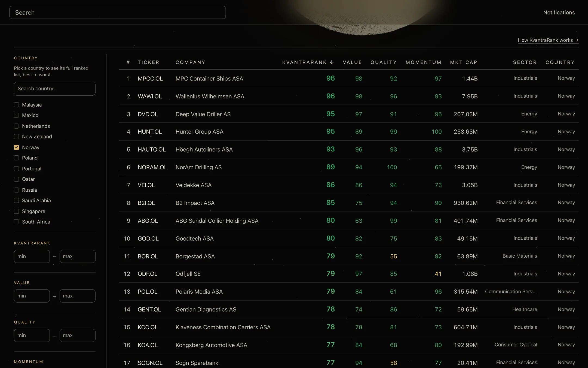Tick the Singapore checkbox

click(17, 211)
